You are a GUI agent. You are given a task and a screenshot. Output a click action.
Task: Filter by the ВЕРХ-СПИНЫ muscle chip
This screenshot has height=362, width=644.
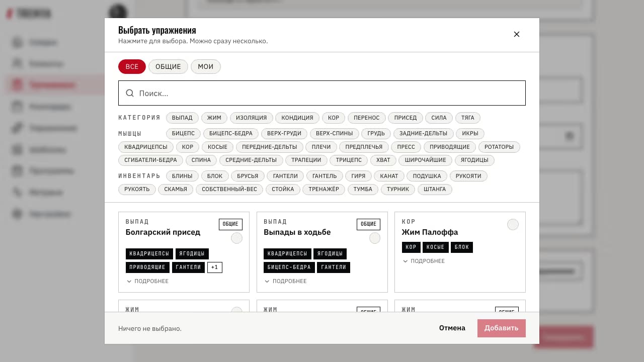335,133
